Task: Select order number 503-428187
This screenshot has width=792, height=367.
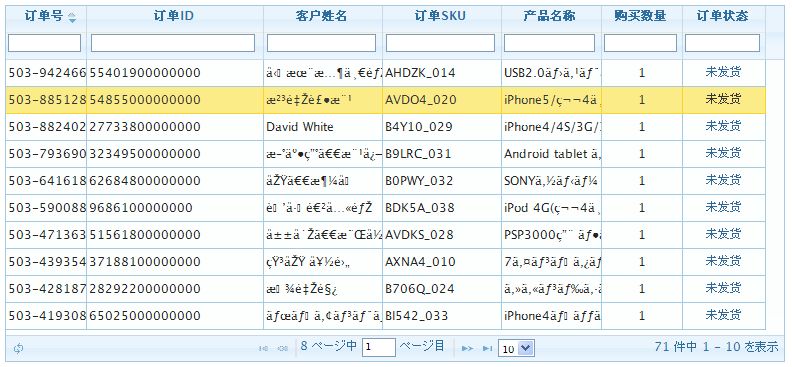Action: tap(47, 289)
